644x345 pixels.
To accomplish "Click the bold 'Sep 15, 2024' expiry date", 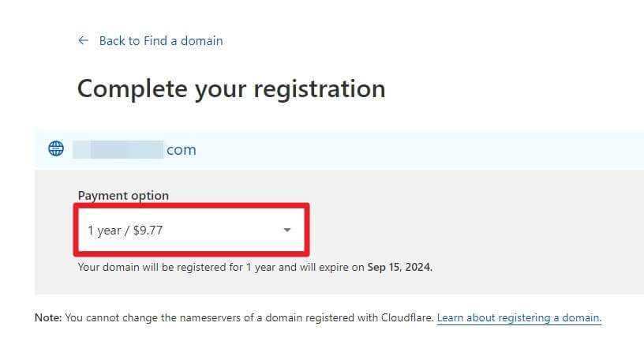I will [399, 267].
